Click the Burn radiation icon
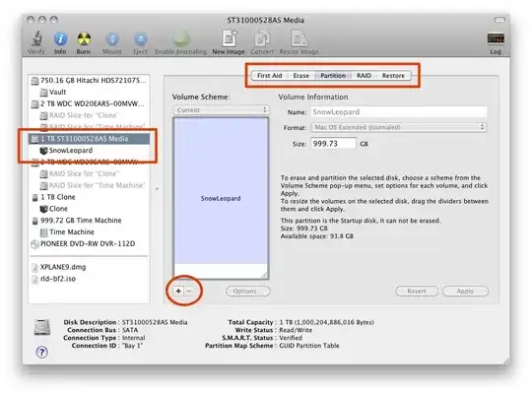 click(x=84, y=38)
